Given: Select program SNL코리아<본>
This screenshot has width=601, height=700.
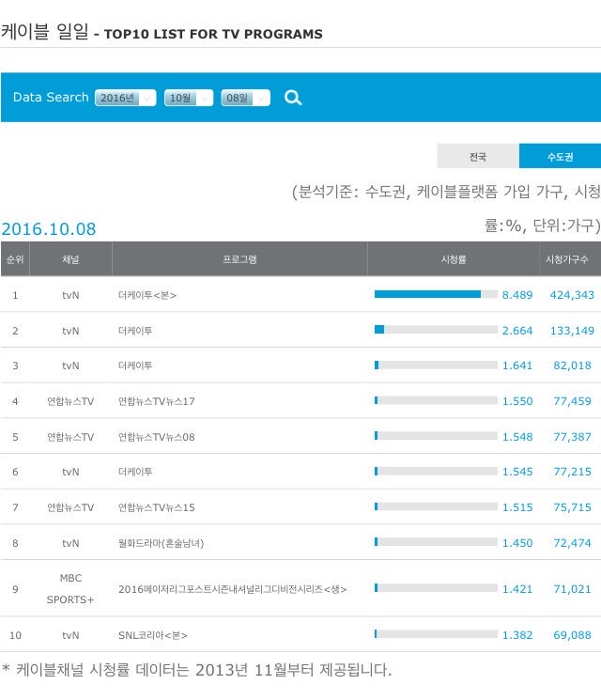Looking at the screenshot, I should pyautogui.click(x=152, y=635).
